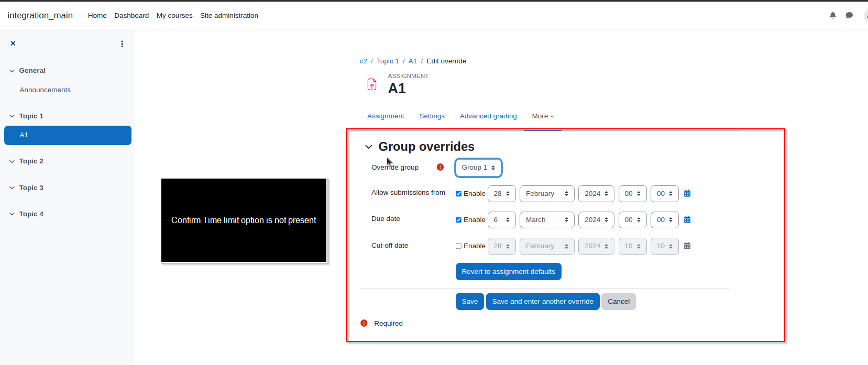This screenshot has width=868, height=365.
Task: Open the Override group dropdown
Action: click(478, 168)
